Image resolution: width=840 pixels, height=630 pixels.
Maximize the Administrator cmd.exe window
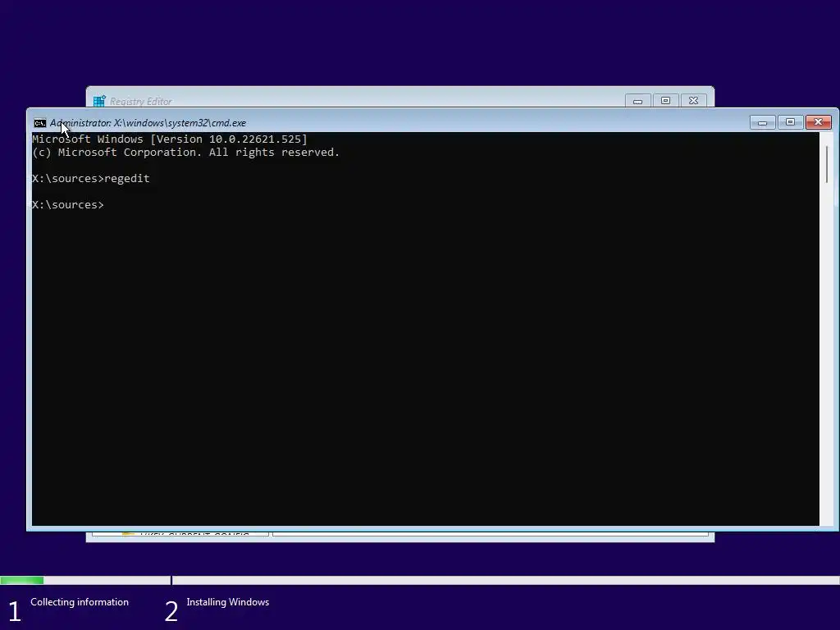790,123
